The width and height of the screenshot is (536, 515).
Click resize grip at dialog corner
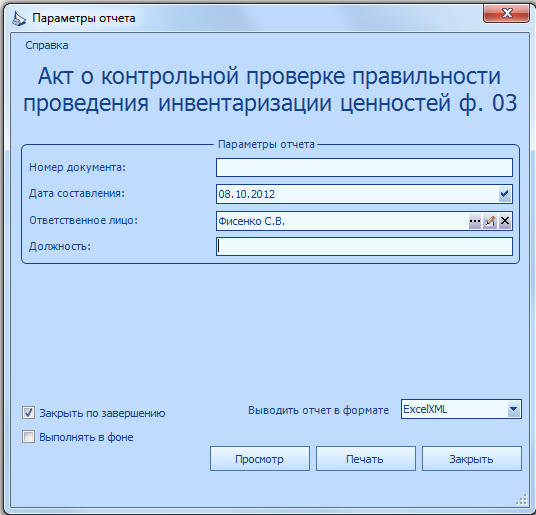coord(521,500)
